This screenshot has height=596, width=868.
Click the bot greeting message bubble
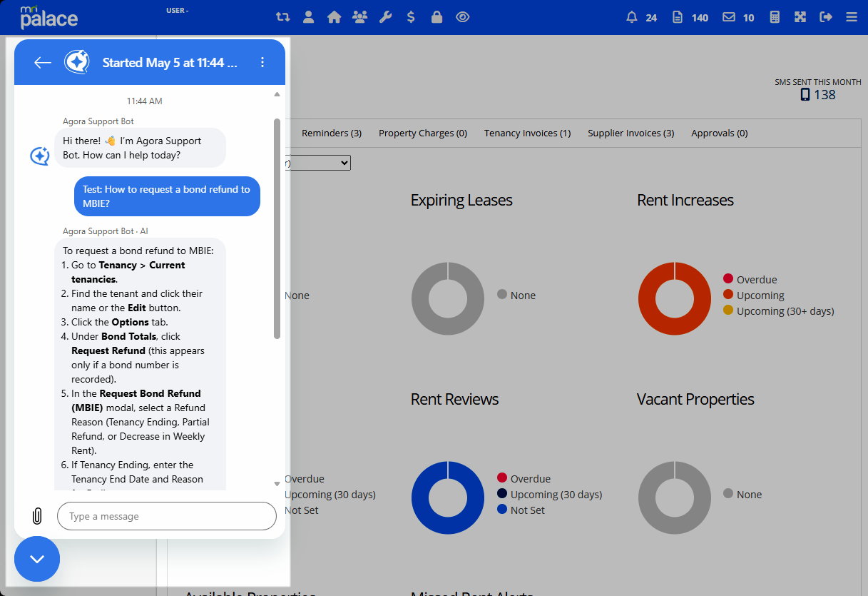140,148
